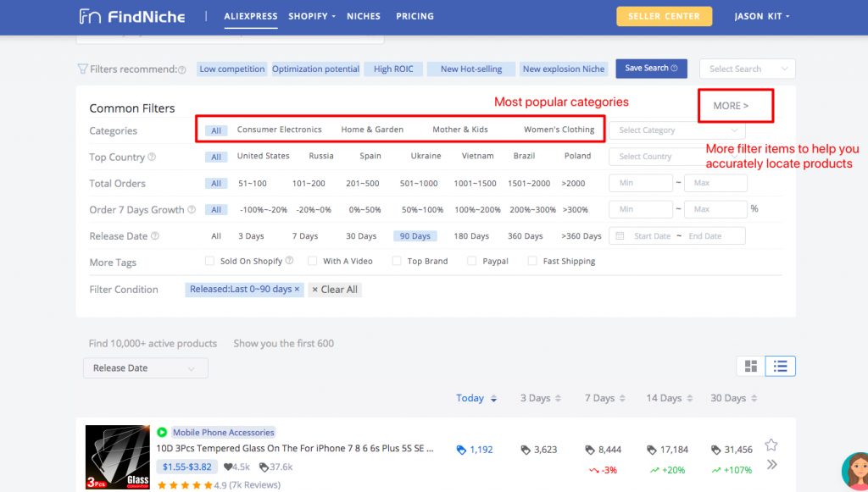Sort by 3 Days column arrows

click(x=558, y=399)
